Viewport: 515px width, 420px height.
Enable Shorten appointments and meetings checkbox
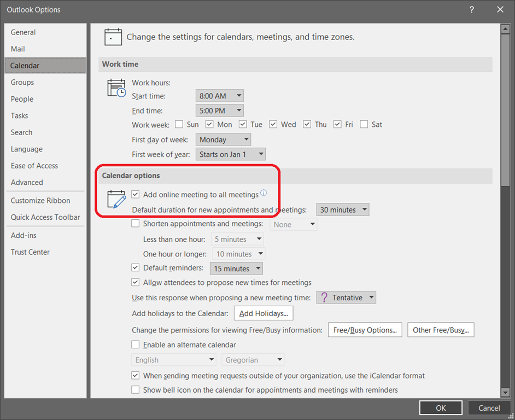pos(136,224)
